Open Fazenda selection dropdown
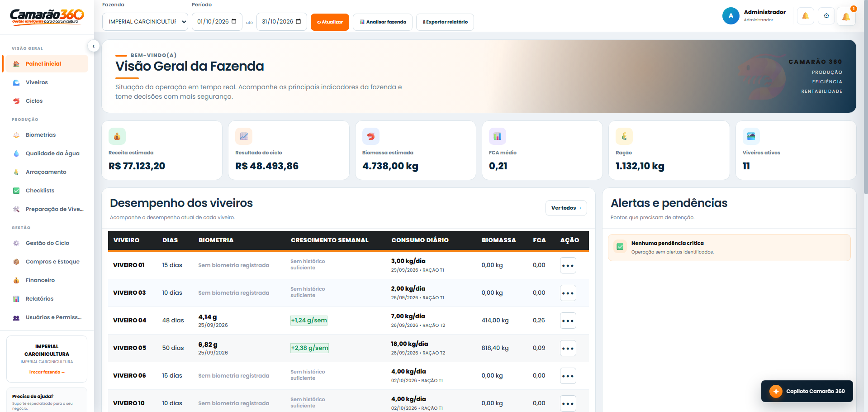This screenshot has height=412, width=868. point(145,22)
